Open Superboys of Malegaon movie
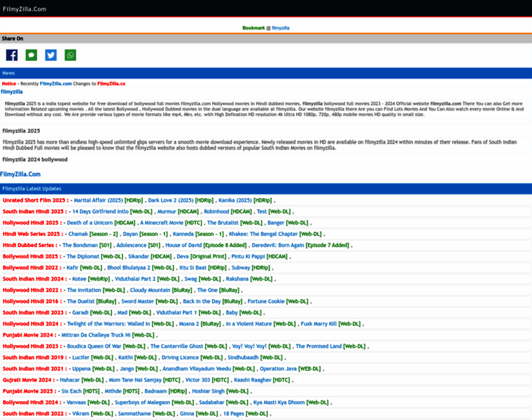Screen dimensions: 532x420 click(142, 402)
